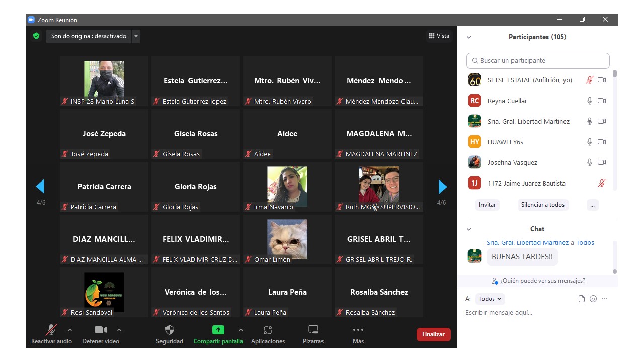
Task: Click SETSE ESTATAL camera icon
Action: click(x=602, y=80)
